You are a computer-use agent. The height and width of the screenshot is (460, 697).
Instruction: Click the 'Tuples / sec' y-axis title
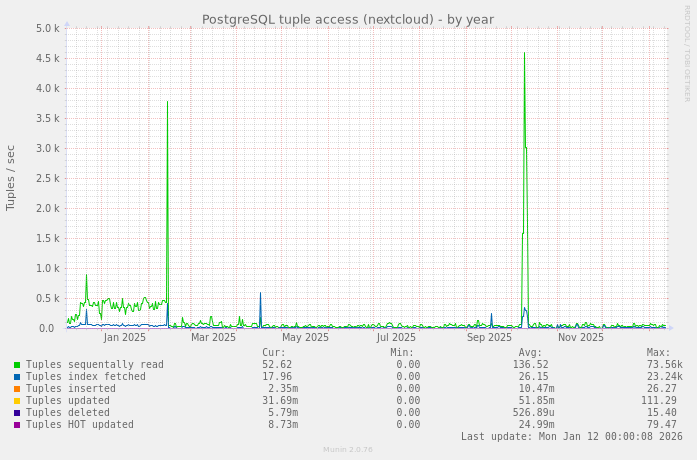[x=11, y=178]
